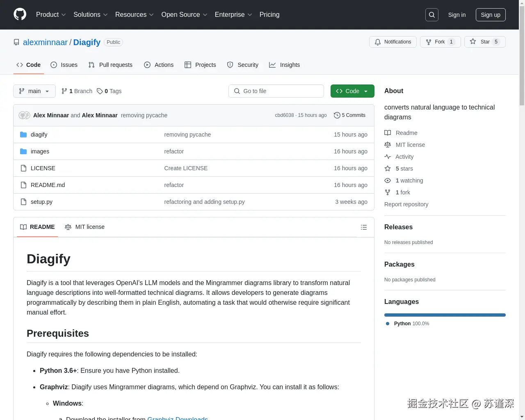The height and width of the screenshot is (420, 525).
Task: Open the Insights tab
Action: click(x=285, y=65)
